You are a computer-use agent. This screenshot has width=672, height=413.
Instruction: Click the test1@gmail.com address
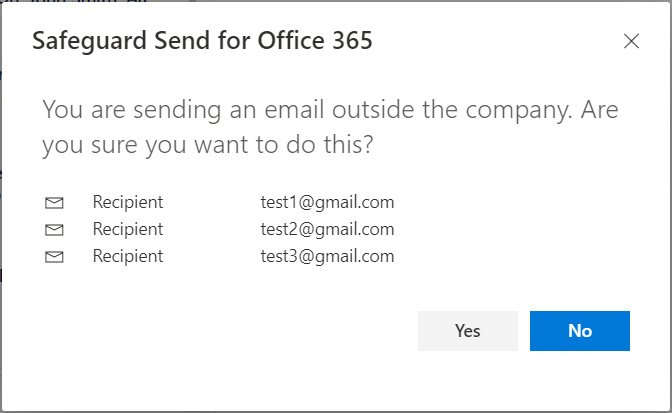pyautogui.click(x=327, y=202)
